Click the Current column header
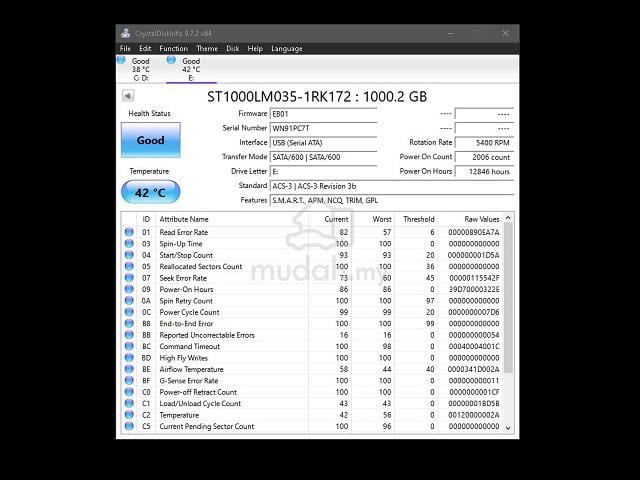The height and width of the screenshot is (480, 640). coord(330,219)
